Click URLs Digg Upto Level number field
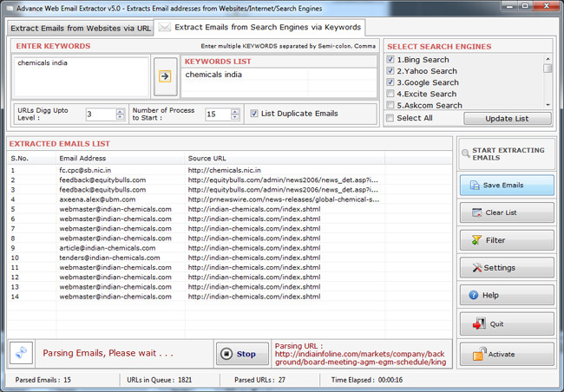 [102, 114]
